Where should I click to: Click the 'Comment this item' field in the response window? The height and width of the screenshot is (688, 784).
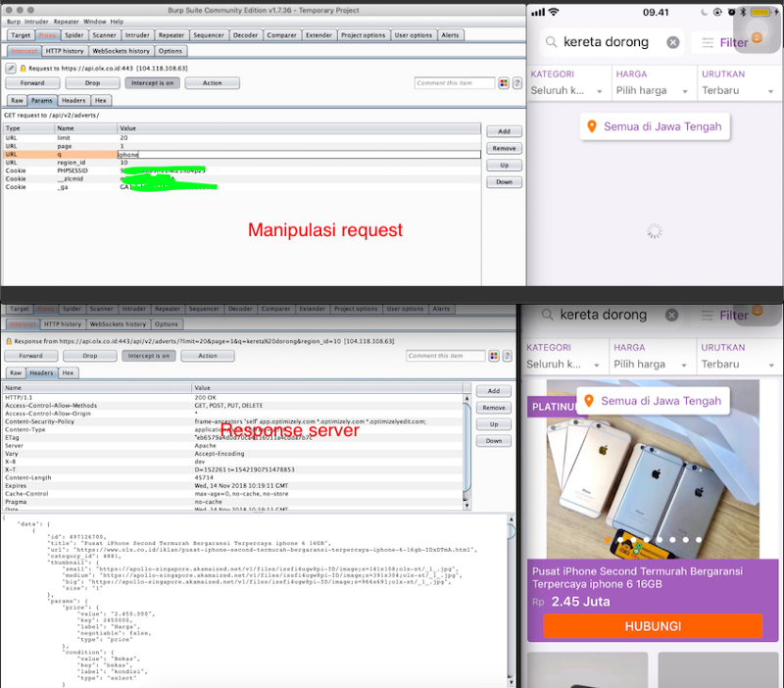[x=446, y=356]
